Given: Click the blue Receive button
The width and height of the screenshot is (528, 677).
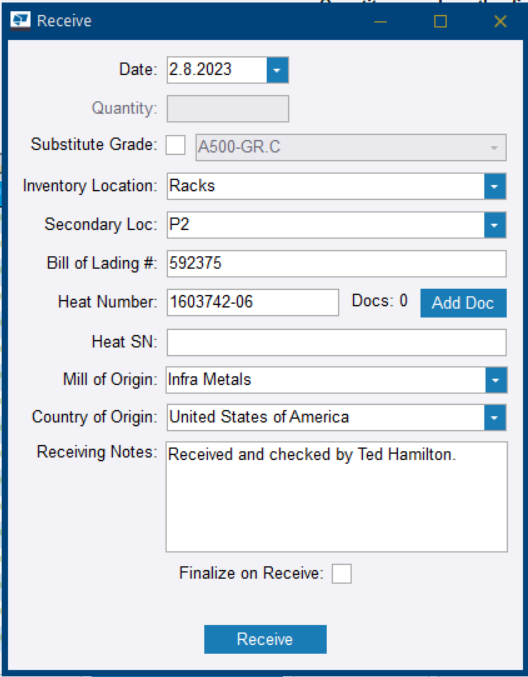Looking at the screenshot, I should click(265, 639).
